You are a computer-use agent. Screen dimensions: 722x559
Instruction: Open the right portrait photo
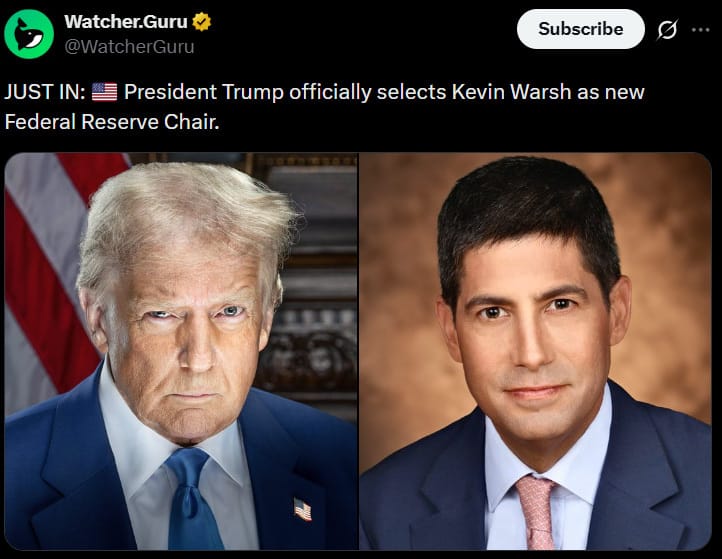(x=536, y=351)
